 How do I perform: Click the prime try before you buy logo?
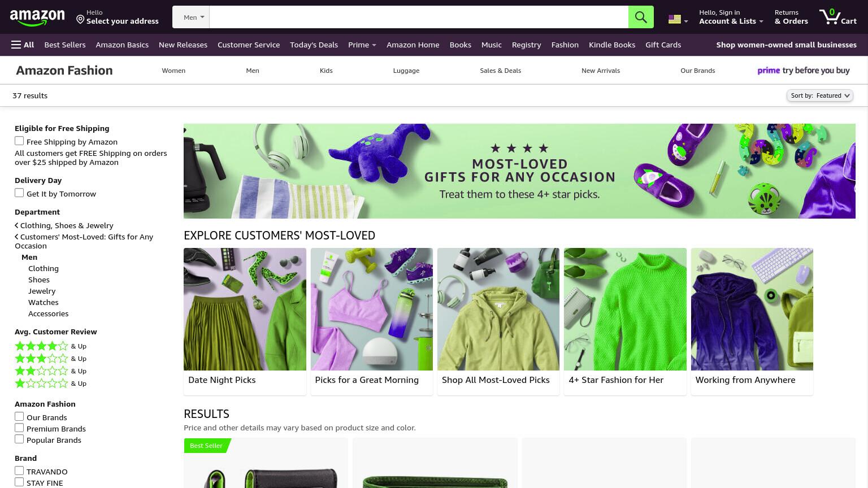click(x=803, y=71)
